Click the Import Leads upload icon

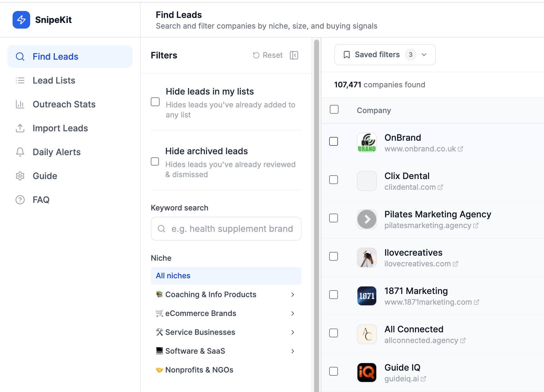[20, 128]
